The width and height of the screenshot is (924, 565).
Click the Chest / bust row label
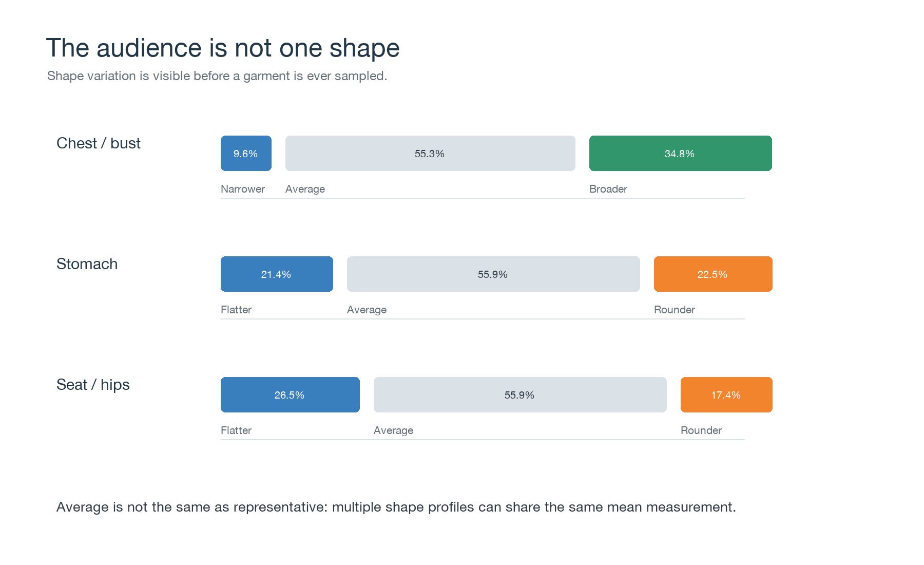tap(99, 143)
